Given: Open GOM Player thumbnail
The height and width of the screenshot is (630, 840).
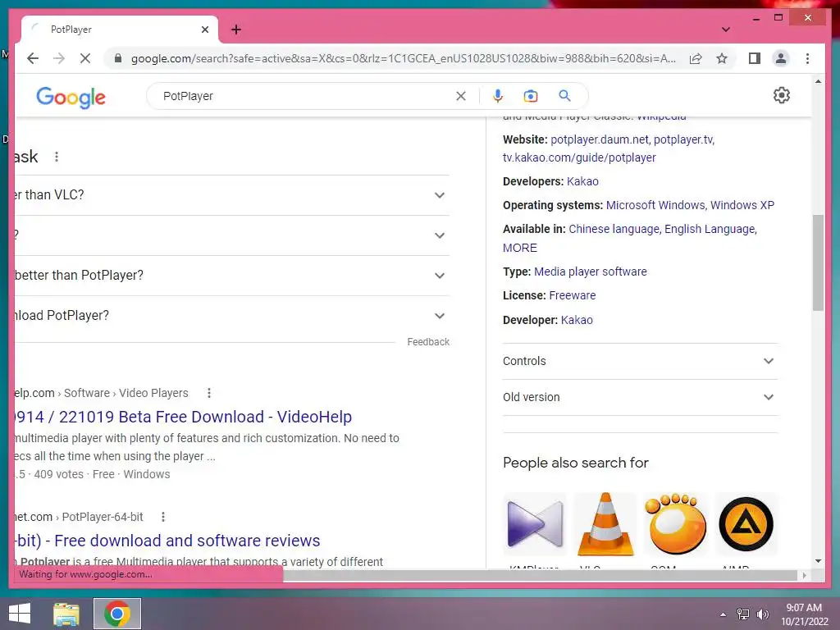Looking at the screenshot, I should pyautogui.click(x=676, y=524).
